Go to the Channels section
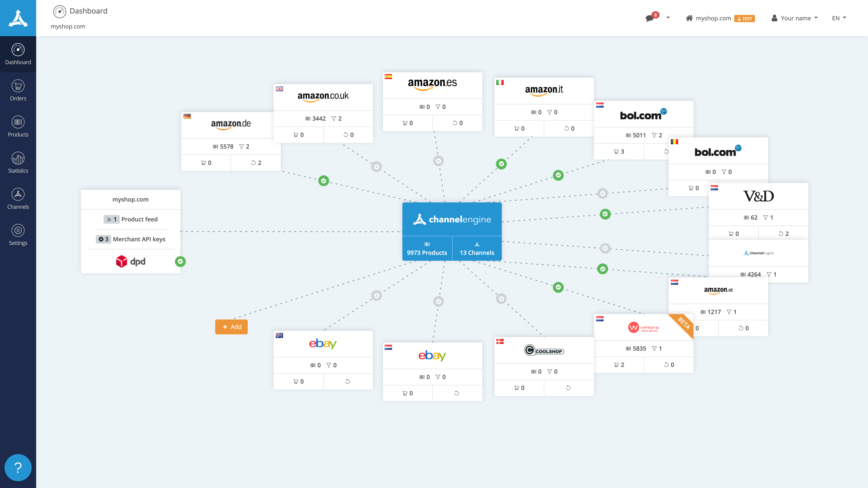This screenshot has width=868, height=488. point(18,198)
